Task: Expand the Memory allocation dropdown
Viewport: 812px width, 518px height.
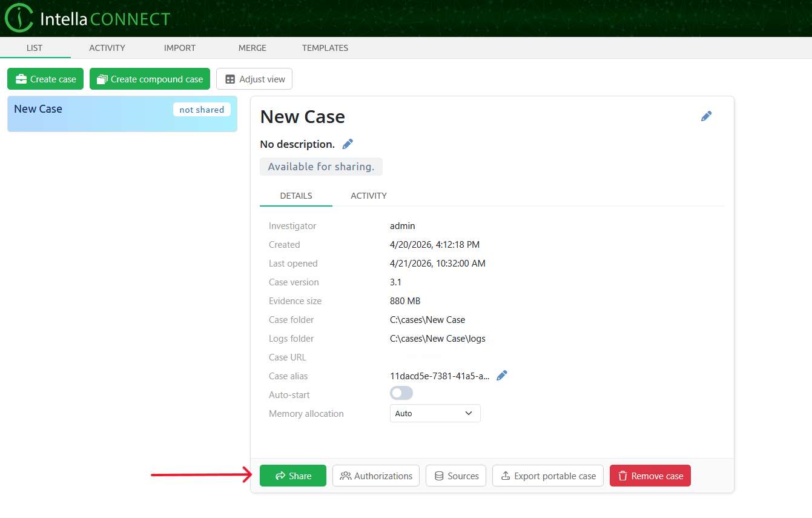Action: tap(435, 413)
